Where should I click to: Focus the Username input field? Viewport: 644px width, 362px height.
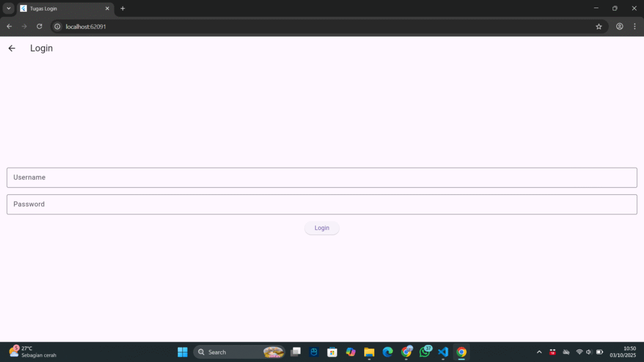(321, 178)
